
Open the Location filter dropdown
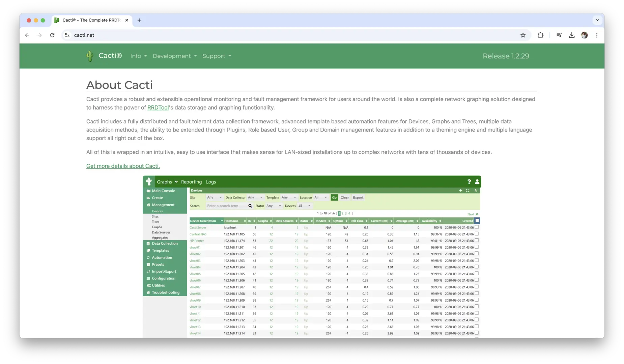coord(320,198)
